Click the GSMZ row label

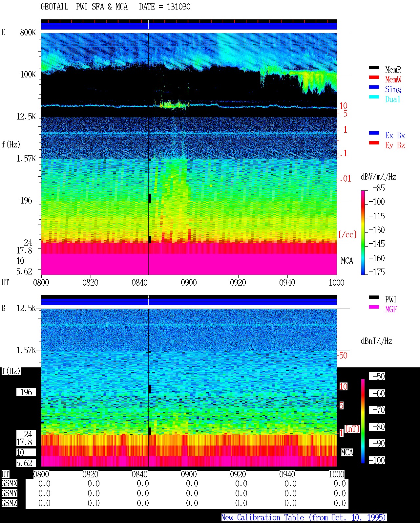click(x=9, y=503)
